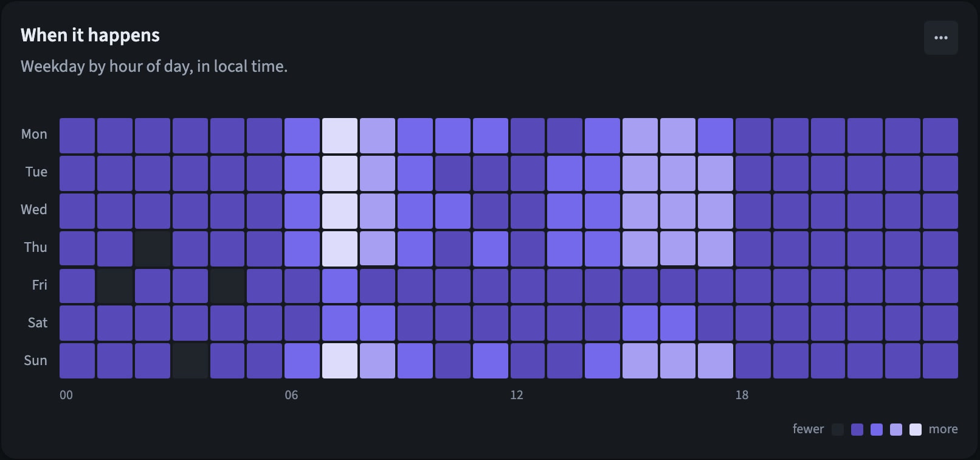
Task: Pick the empty Thursday 02:00 cell
Action: 153,249
